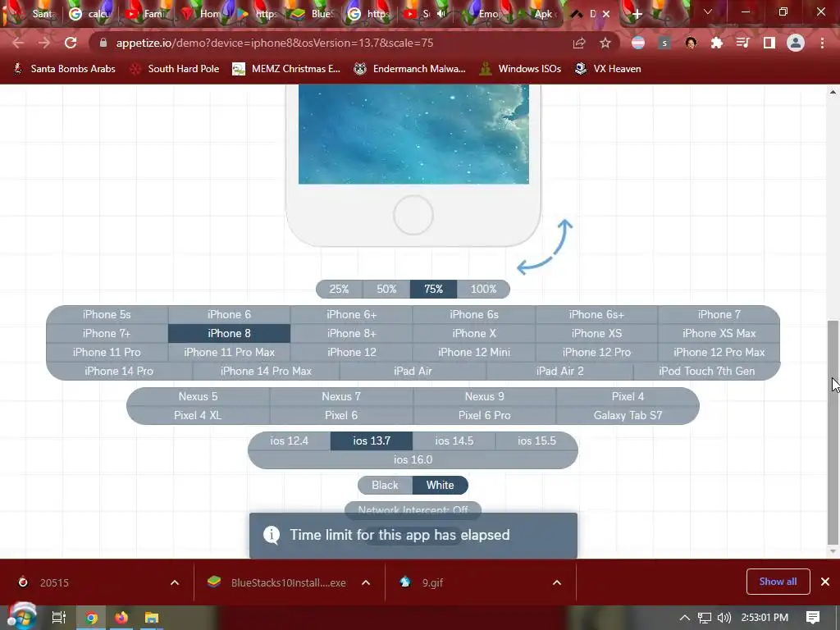Open the Santa Bombs Arabs bookmark

coord(64,69)
